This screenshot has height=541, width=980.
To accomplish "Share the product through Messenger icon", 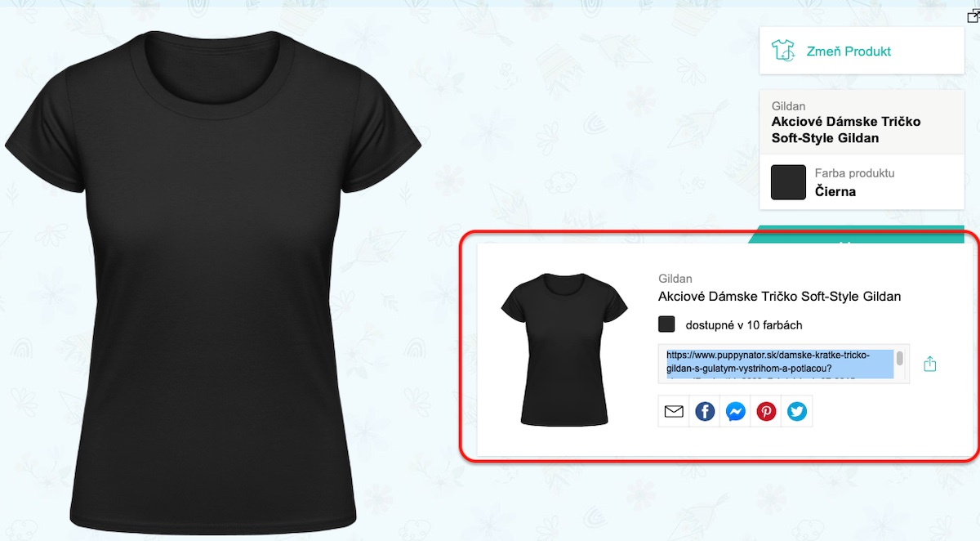I will pyautogui.click(x=735, y=412).
